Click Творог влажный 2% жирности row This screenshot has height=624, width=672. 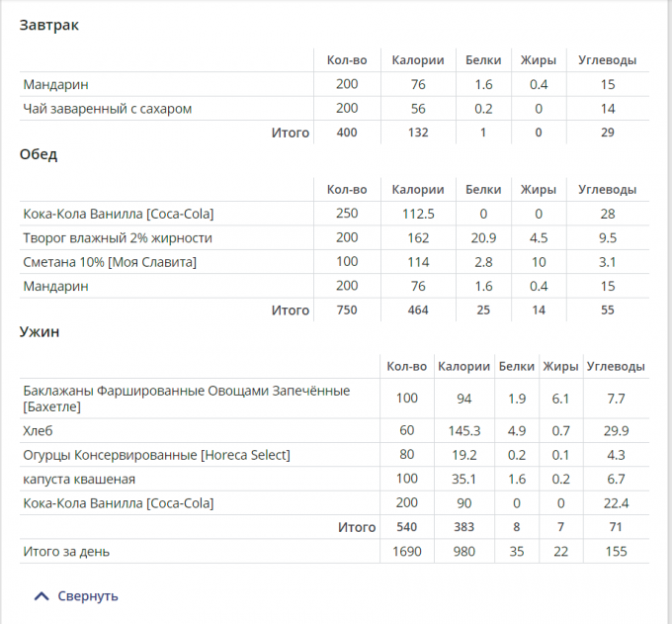point(118,238)
